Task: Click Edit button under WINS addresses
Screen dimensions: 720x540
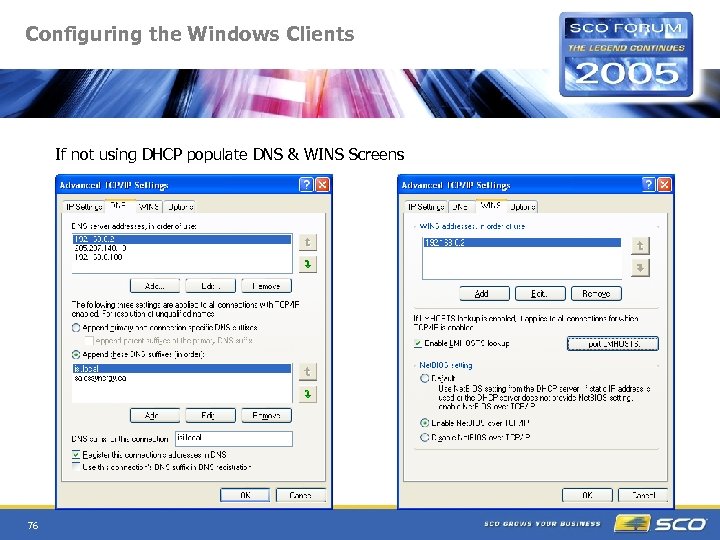Action: (x=540, y=293)
